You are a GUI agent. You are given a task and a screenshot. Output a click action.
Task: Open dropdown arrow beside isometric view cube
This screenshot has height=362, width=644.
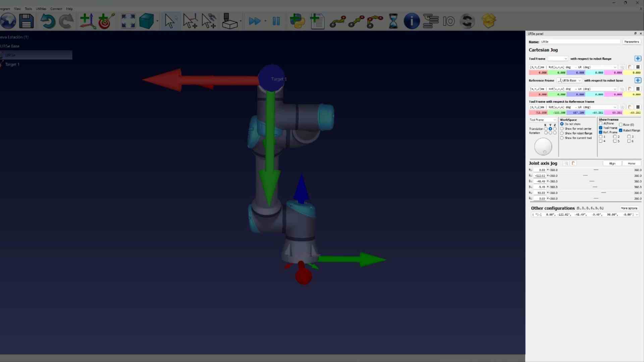pyautogui.click(x=157, y=21)
